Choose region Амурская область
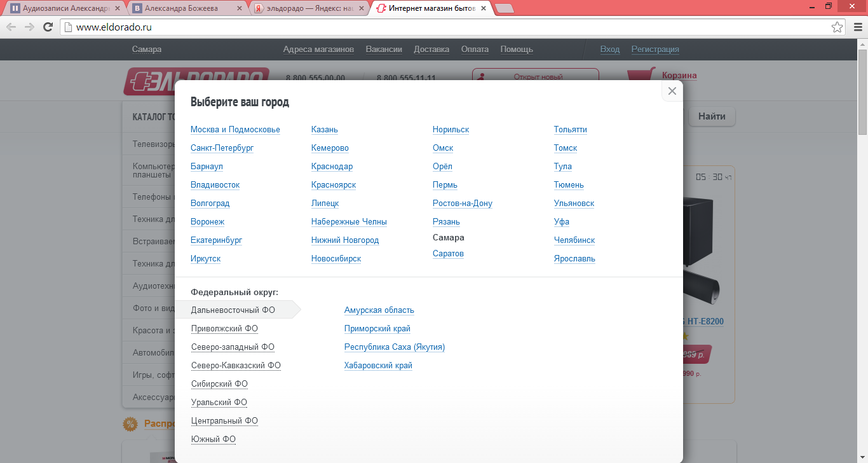 379,310
